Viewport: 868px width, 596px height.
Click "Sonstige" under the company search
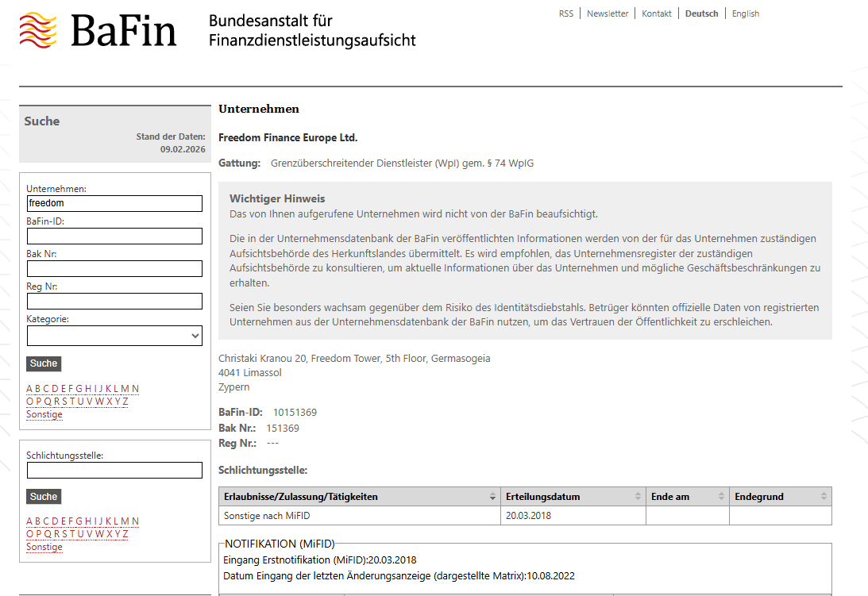(x=44, y=413)
